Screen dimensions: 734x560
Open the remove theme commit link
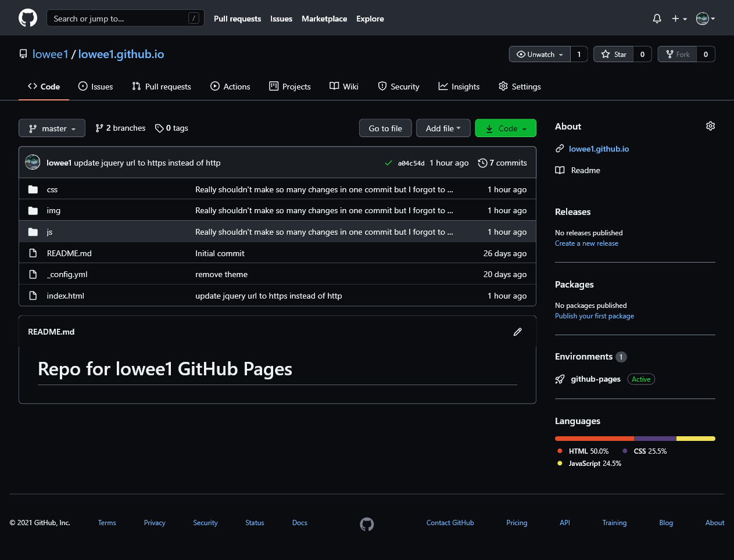(x=221, y=274)
